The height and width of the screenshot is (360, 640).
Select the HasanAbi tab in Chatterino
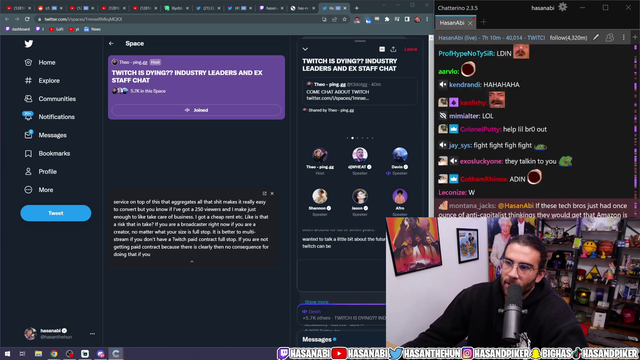point(452,23)
